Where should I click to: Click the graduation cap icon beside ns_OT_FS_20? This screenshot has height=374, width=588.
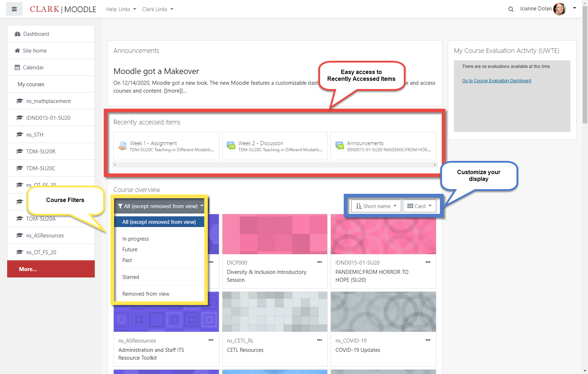coord(20,252)
